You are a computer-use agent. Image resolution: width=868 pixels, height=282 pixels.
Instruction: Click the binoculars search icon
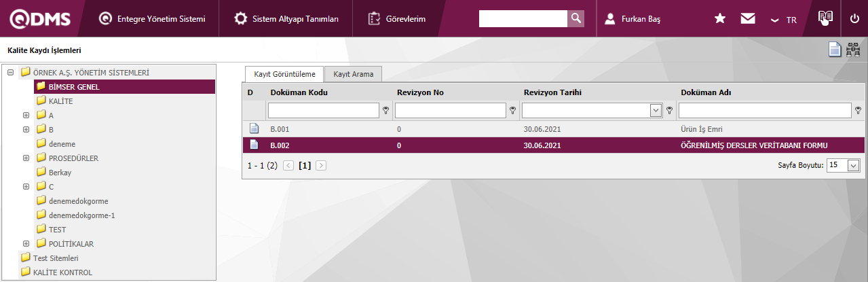(853, 50)
